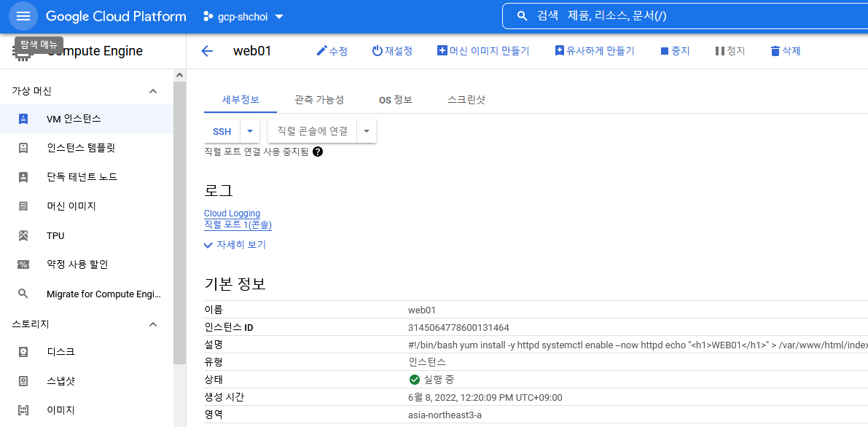Select 단독 테넌트 노드 in the sidebar
868x427 pixels.
pyautogui.click(x=86, y=177)
